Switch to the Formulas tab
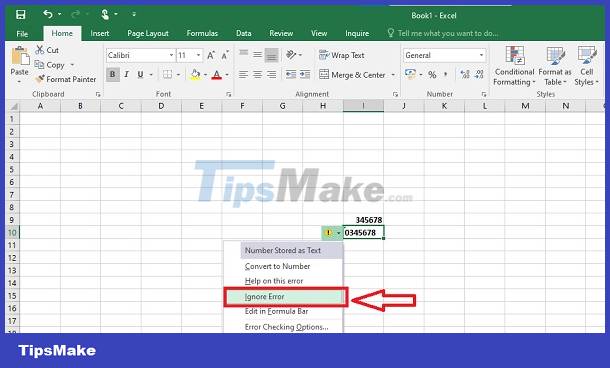 202,33
